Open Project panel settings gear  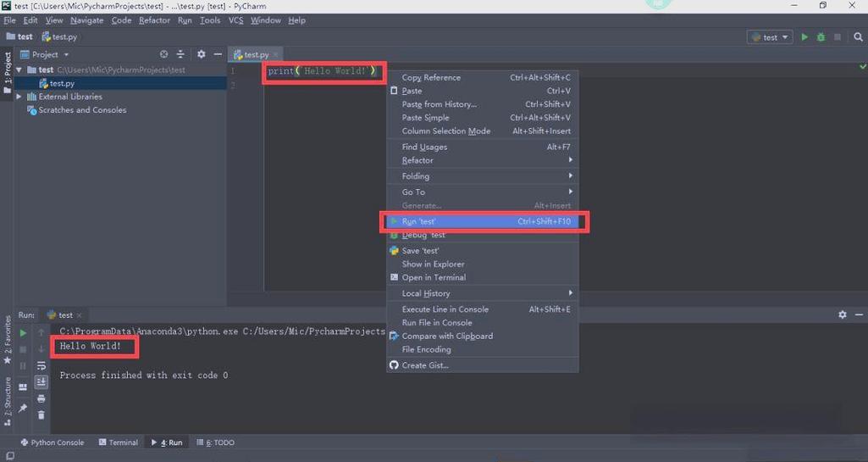click(201, 54)
